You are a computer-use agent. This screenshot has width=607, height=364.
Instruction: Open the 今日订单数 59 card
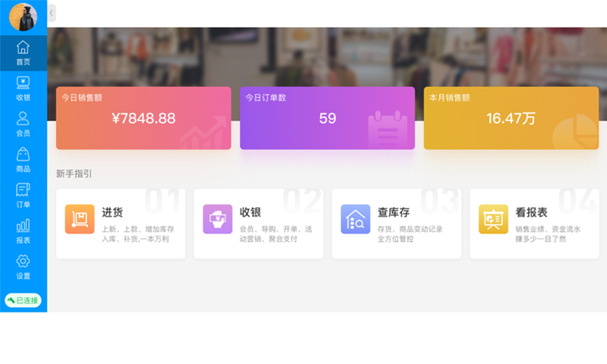(327, 118)
